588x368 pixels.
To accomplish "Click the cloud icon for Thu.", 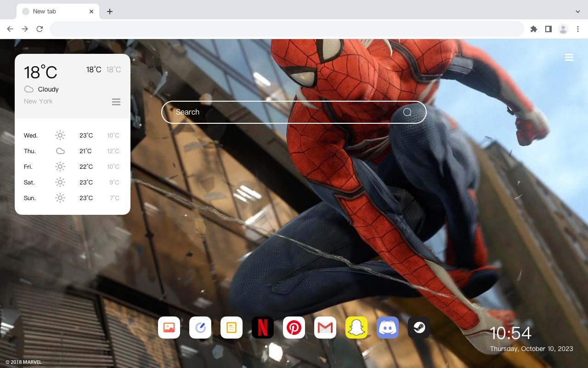I will coord(60,151).
